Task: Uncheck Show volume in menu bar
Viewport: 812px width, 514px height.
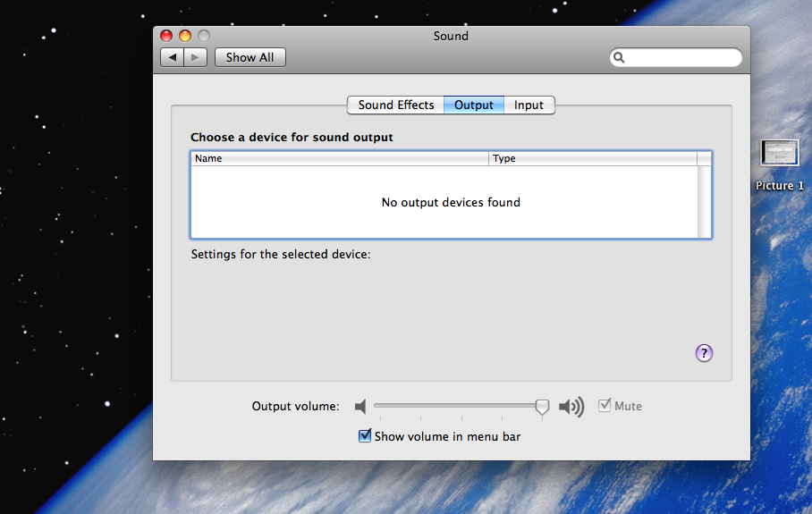Action: [365, 436]
